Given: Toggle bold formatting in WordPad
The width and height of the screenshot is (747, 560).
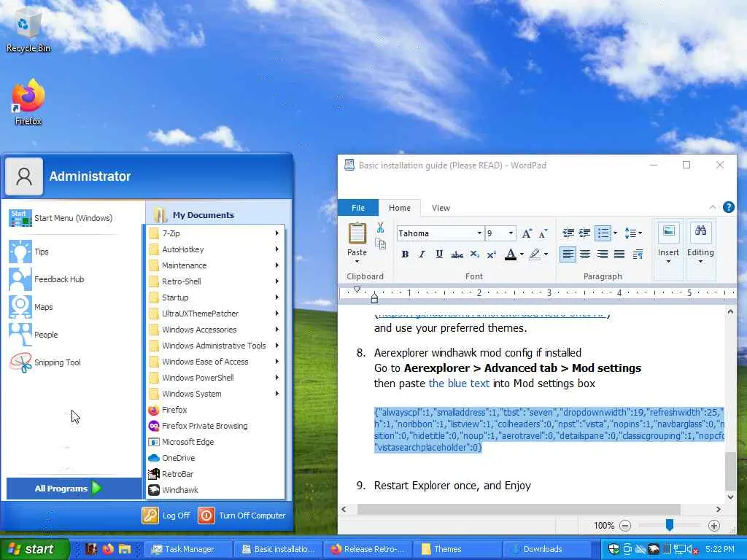Looking at the screenshot, I should click(405, 254).
